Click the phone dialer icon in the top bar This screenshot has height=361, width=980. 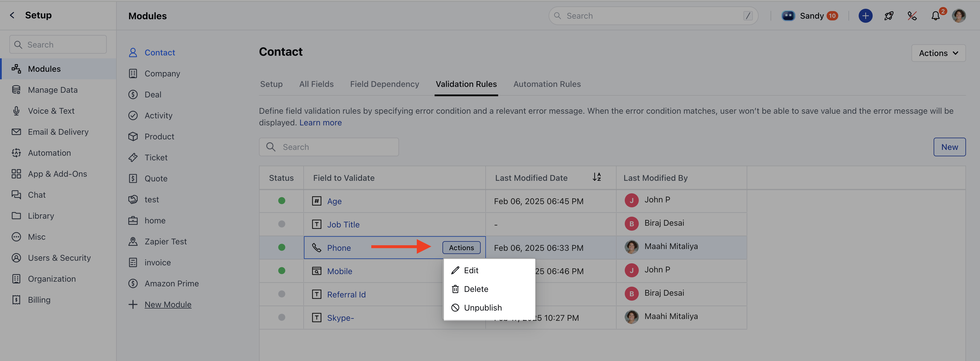(912, 15)
